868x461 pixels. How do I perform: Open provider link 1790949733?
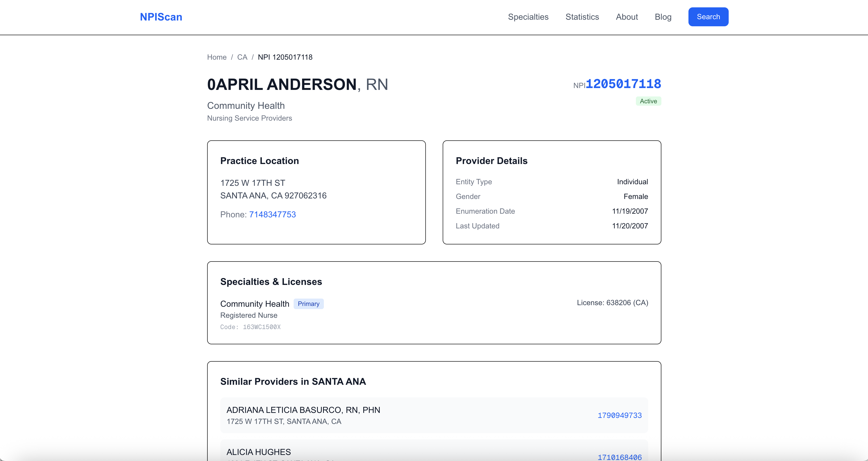620,415
